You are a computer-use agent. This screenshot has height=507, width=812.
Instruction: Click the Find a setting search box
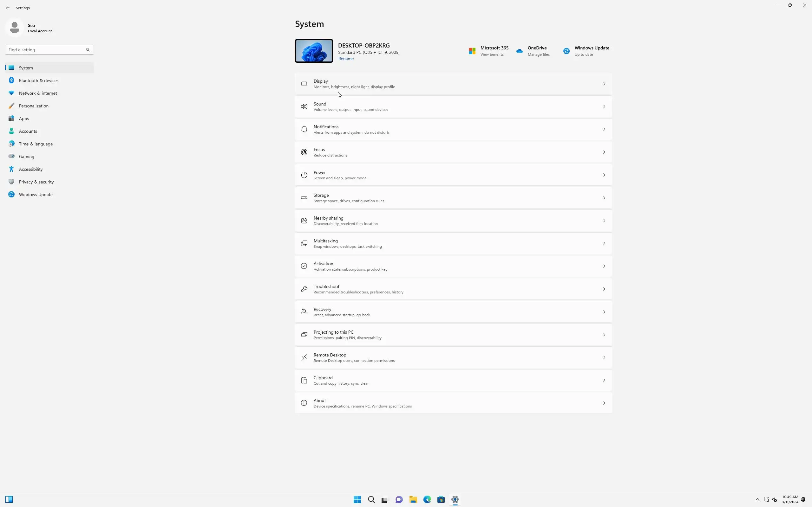[45, 50]
